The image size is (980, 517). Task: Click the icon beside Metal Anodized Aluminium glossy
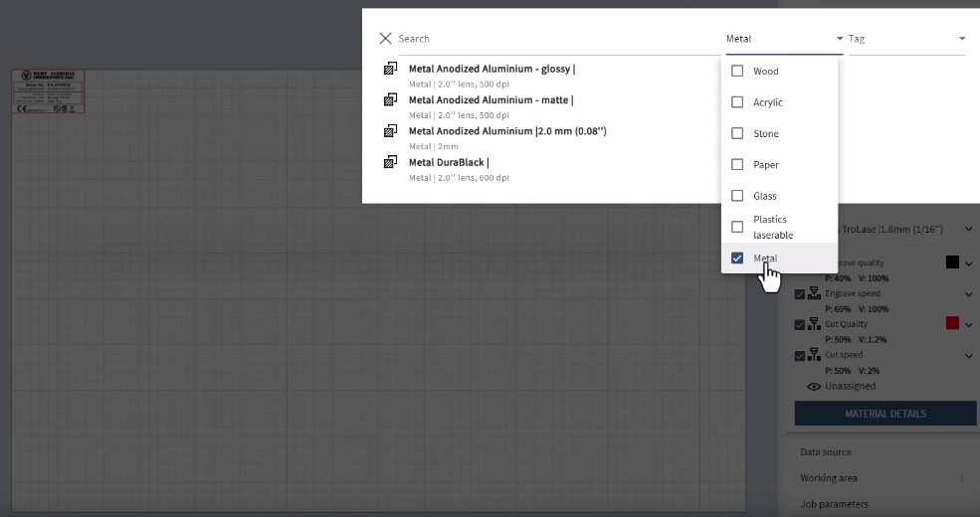click(391, 70)
